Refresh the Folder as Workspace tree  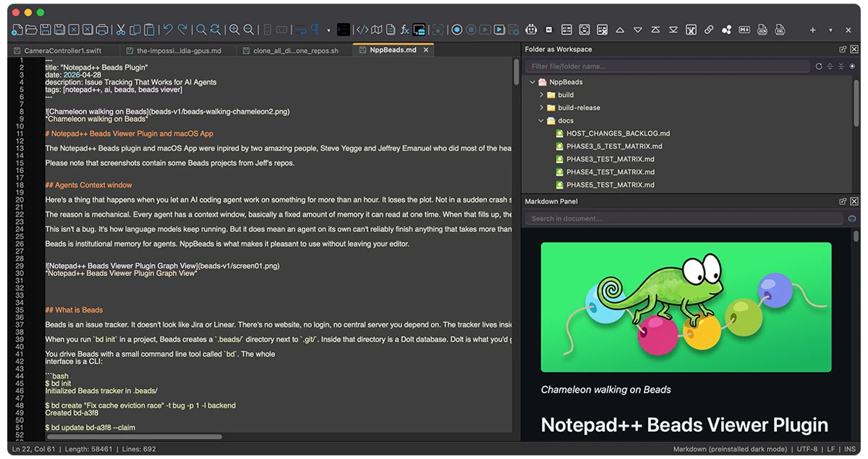tap(819, 66)
